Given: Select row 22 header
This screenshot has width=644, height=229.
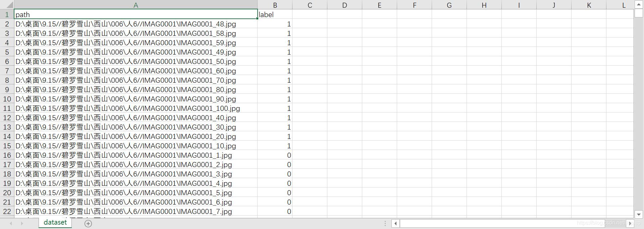Looking at the screenshot, I should (7, 211).
